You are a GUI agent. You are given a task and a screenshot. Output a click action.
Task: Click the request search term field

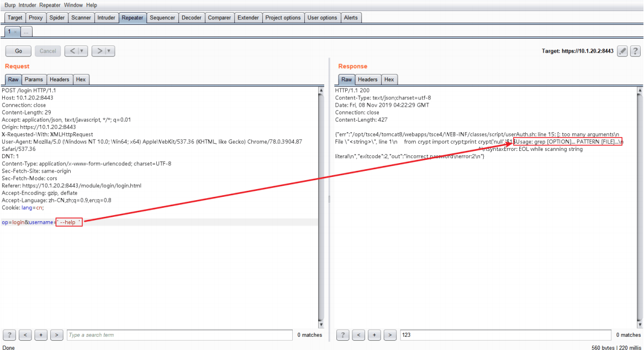[180, 335]
